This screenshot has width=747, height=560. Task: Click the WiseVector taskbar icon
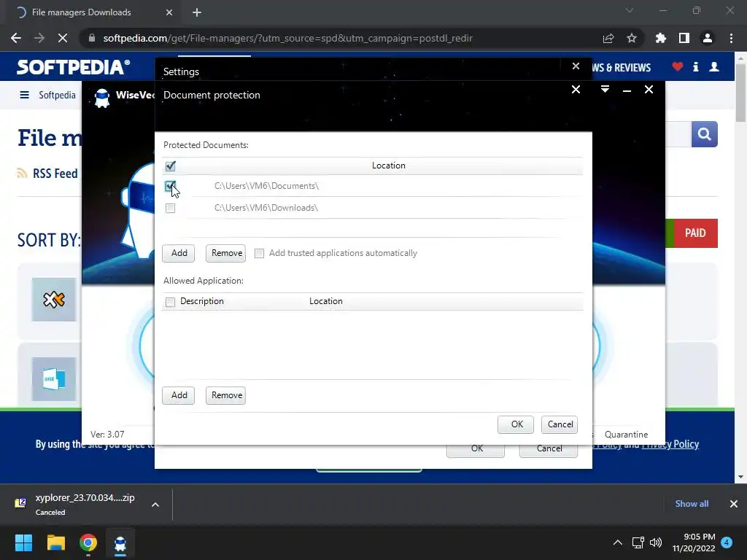[120, 542]
